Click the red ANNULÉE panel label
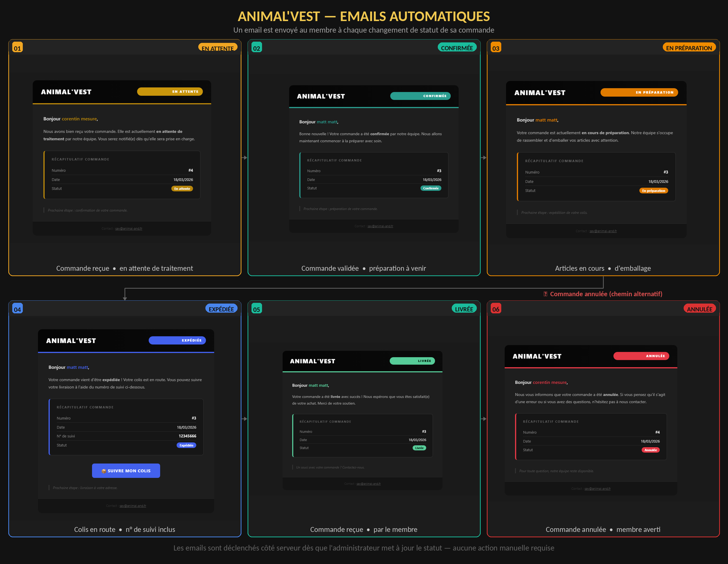The height and width of the screenshot is (564, 728). point(699,309)
